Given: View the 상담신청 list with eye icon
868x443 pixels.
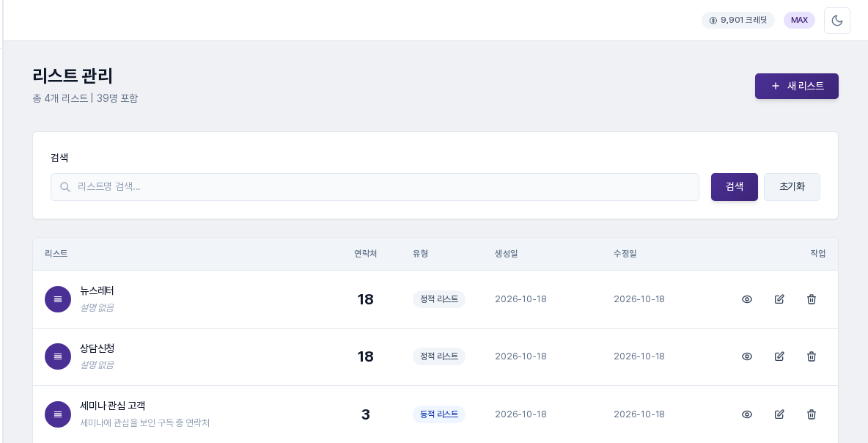Looking at the screenshot, I should point(747,356).
